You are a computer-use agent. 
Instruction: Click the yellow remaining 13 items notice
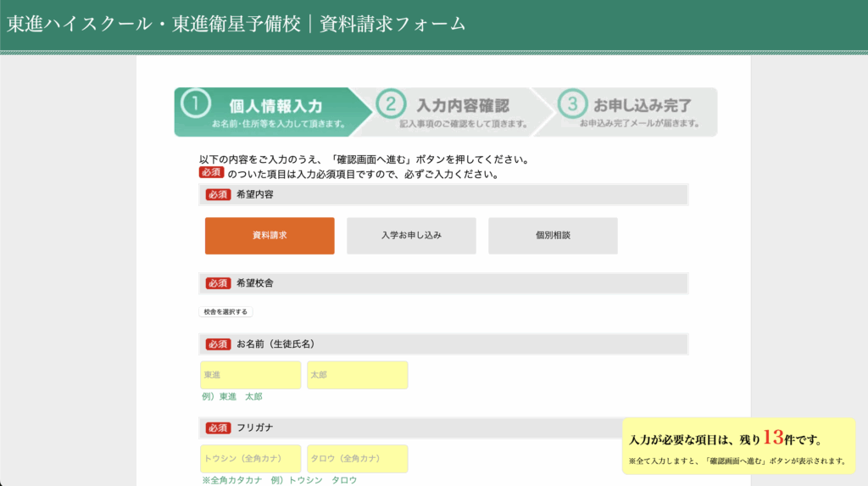(x=737, y=445)
